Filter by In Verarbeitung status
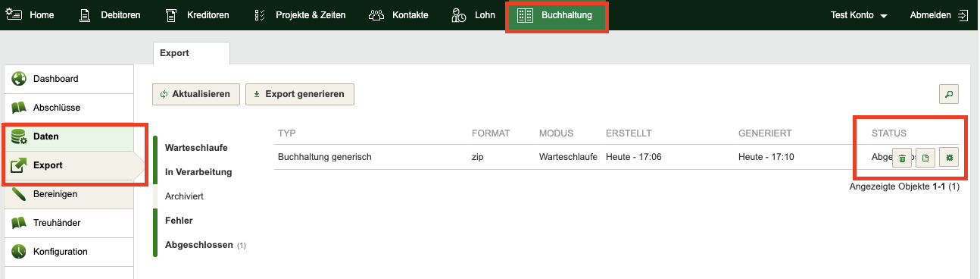The height and width of the screenshot is (279, 980). coord(198,171)
